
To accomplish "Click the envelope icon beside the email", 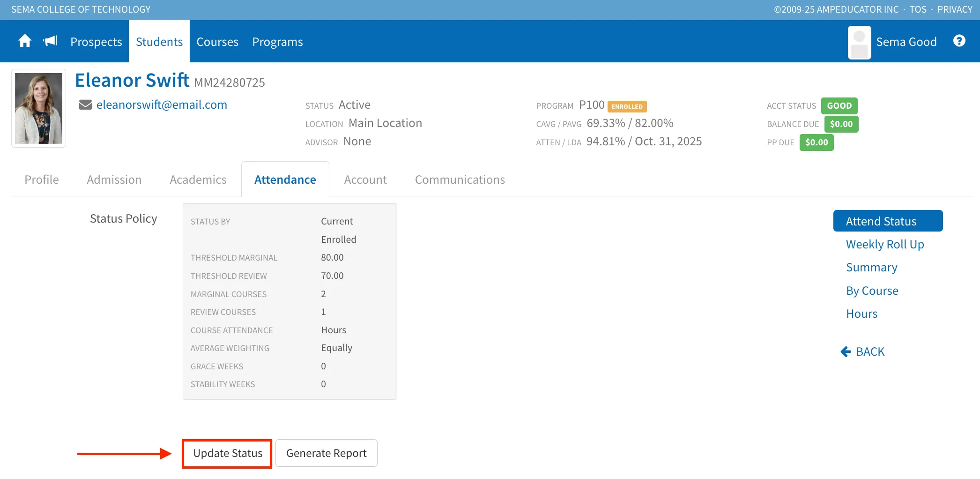I will point(85,105).
